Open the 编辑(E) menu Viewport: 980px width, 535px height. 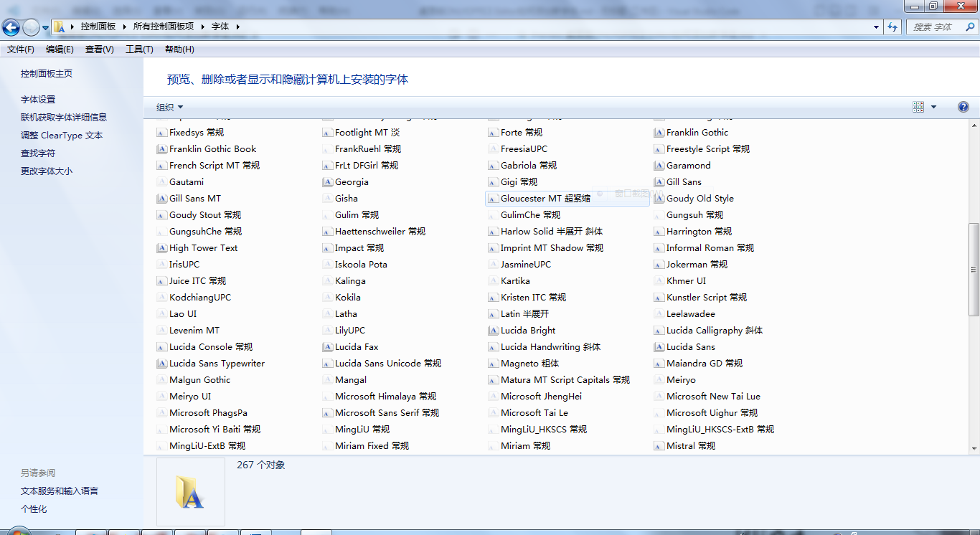60,49
